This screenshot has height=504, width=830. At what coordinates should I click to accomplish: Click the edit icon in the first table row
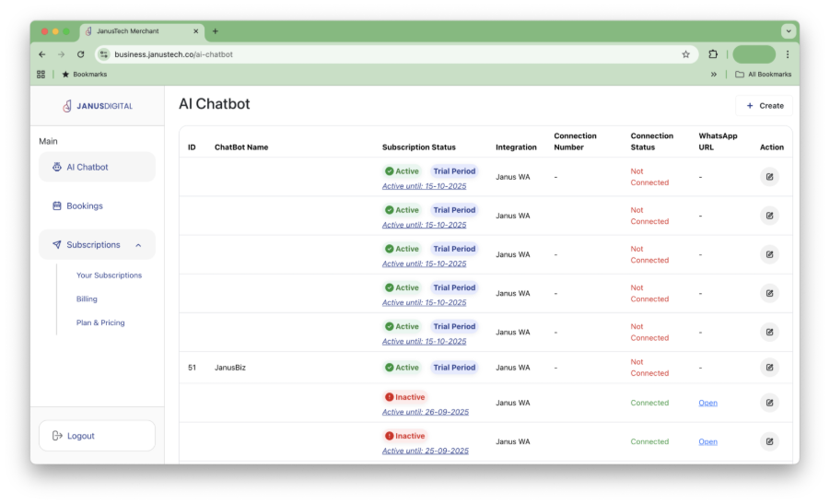point(769,177)
